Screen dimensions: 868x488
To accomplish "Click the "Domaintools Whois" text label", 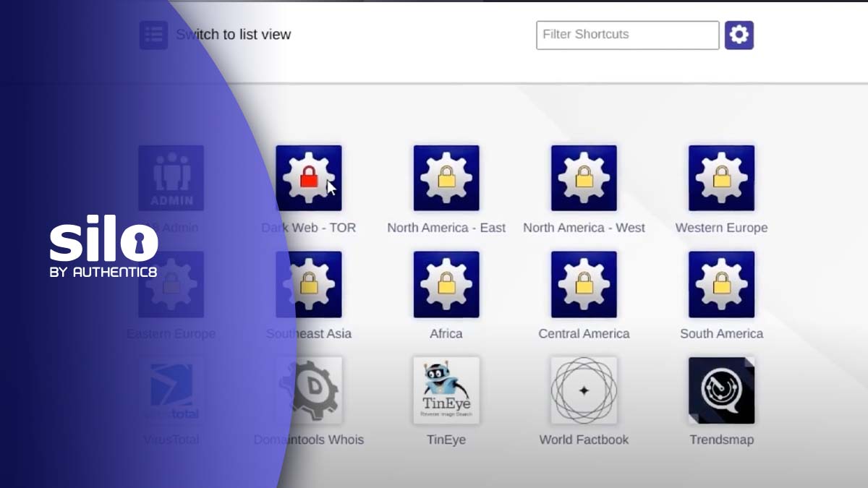I will (x=309, y=440).
